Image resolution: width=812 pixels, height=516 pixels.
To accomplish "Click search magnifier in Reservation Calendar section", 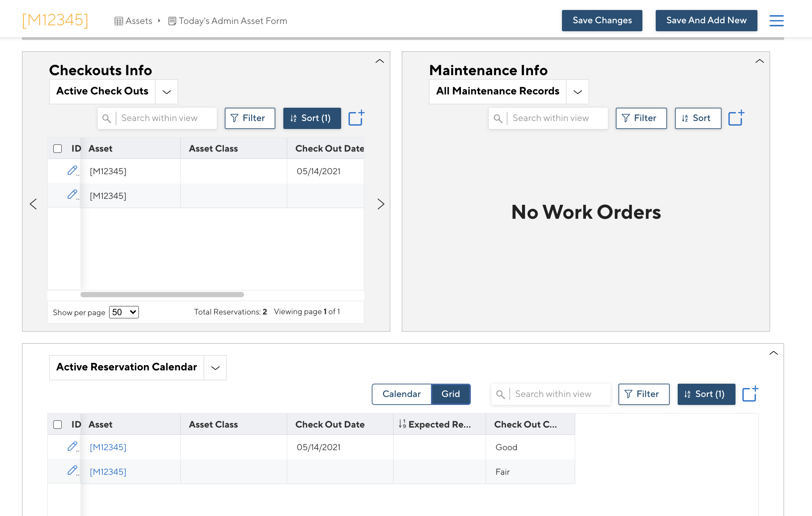I will (x=500, y=394).
